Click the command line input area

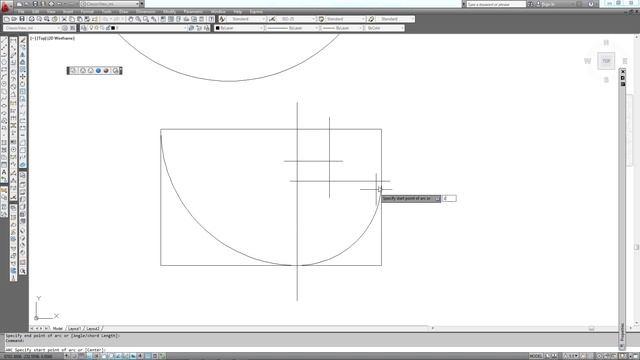click(x=310, y=350)
